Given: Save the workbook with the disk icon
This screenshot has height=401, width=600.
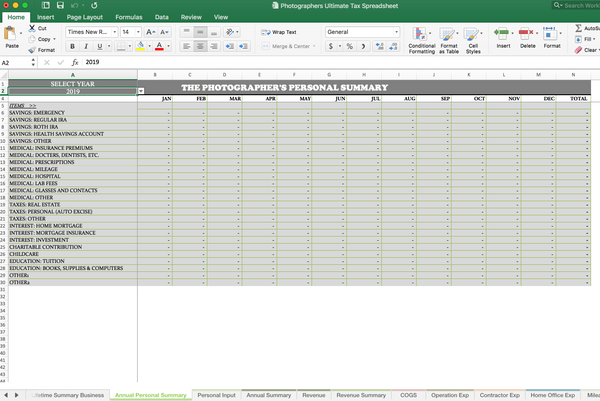Looking at the screenshot, I should point(60,5).
